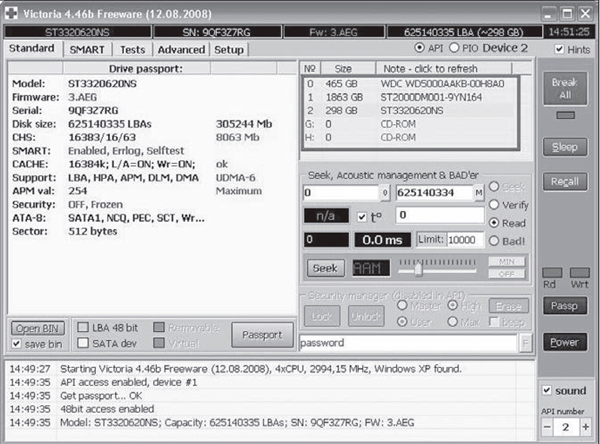The width and height of the screenshot is (600, 444).
Task: Open the Advanced tab
Action: [181, 49]
